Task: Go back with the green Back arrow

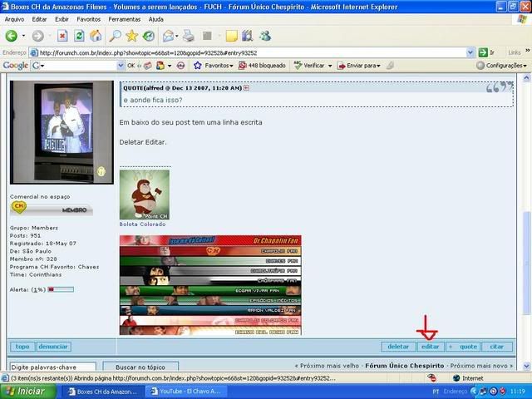Action: tap(11, 36)
